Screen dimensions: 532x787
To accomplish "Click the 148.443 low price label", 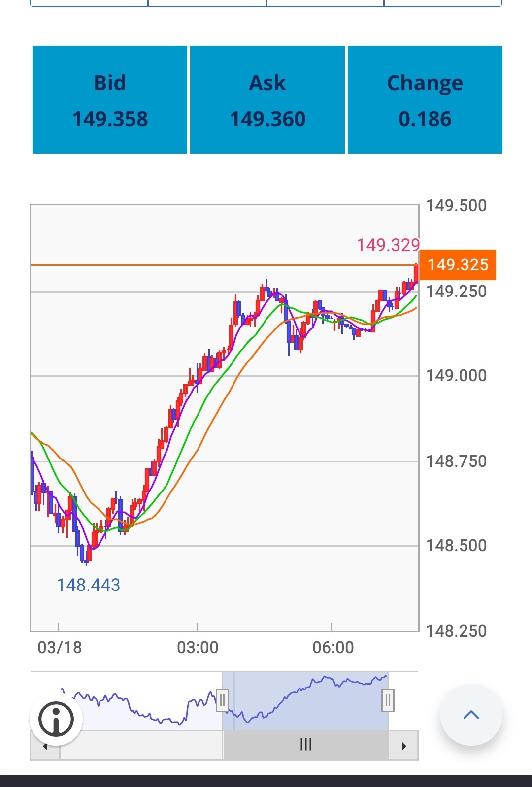I will pyautogui.click(x=89, y=585).
